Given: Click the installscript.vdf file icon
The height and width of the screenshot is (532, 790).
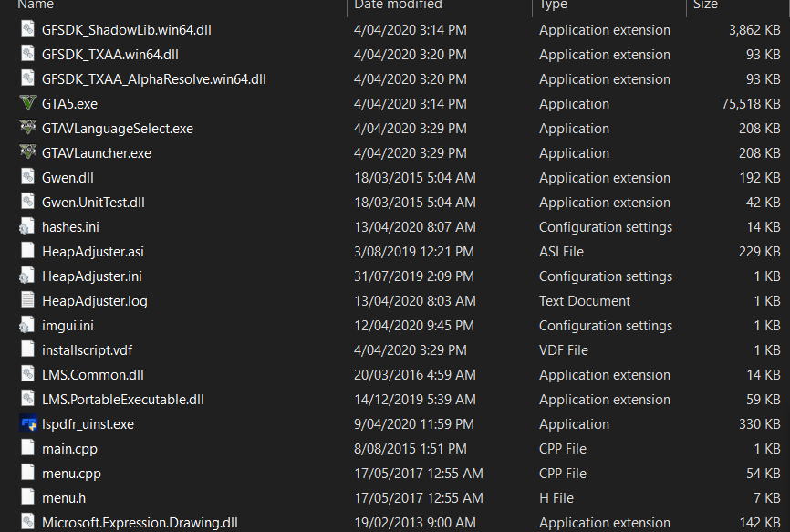Looking at the screenshot, I should click(x=27, y=349).
